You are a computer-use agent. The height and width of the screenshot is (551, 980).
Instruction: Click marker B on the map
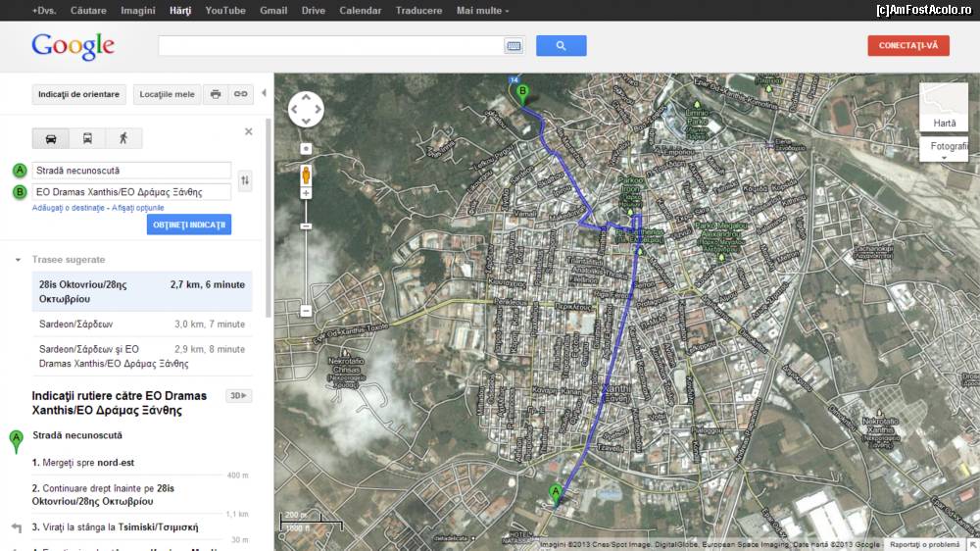tap(522, 94)
